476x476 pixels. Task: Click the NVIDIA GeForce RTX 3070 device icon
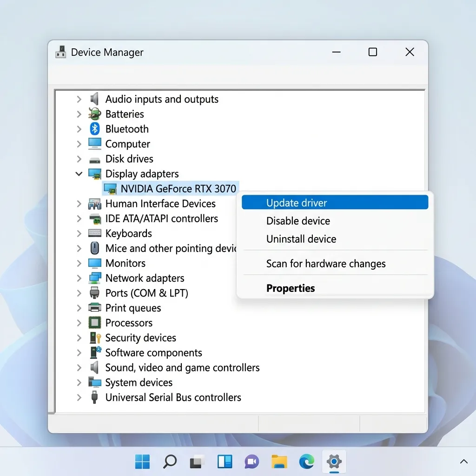coord(110,189)
